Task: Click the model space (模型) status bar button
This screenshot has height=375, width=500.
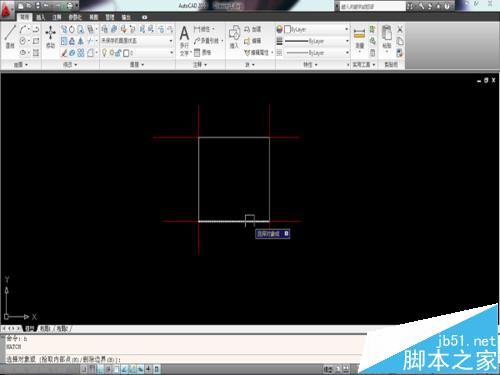Action: pyautogui.click(x=328, y=369)
